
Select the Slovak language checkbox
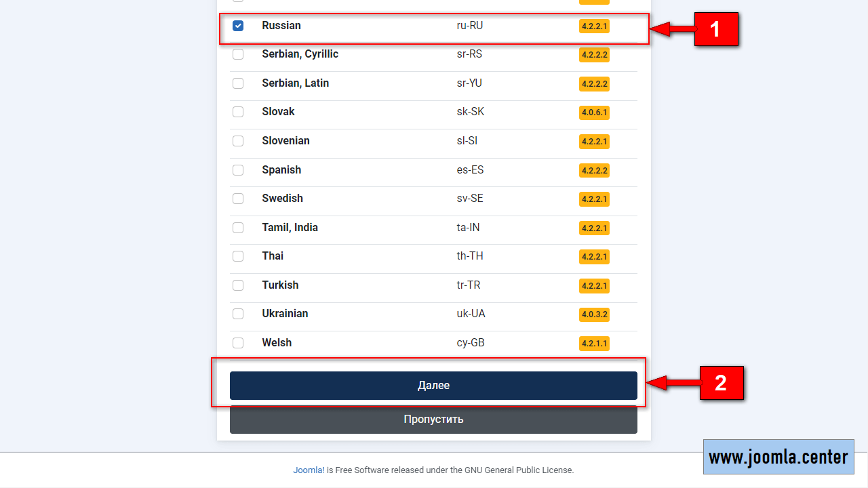point(238,112)
